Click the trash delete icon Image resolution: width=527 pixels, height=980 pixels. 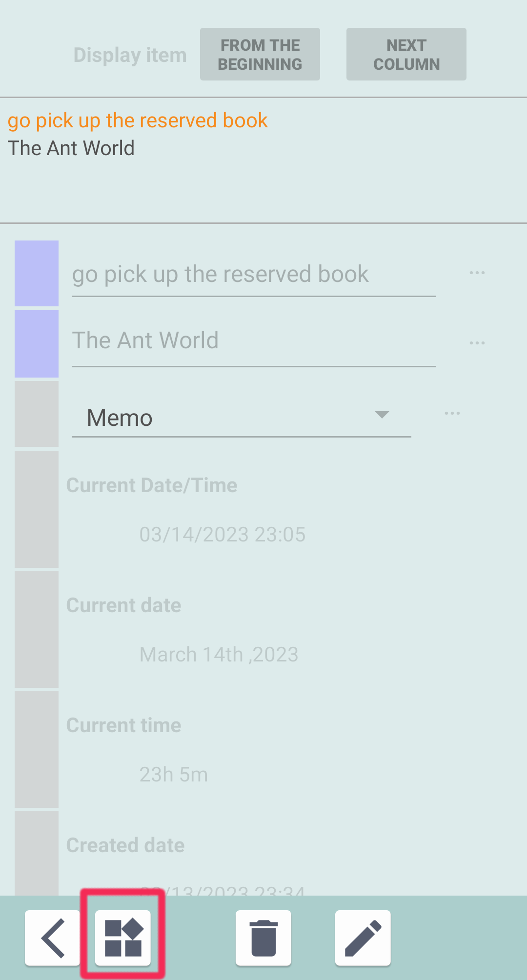click(263, 938)
